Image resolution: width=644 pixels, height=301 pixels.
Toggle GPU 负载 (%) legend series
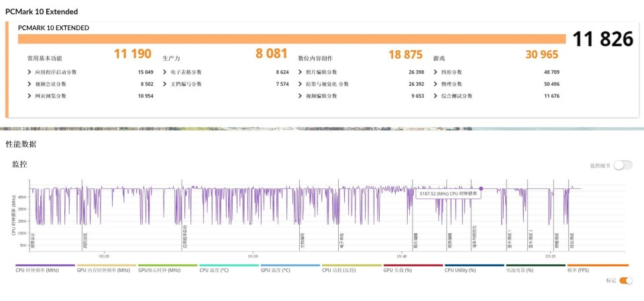(413, 268)
